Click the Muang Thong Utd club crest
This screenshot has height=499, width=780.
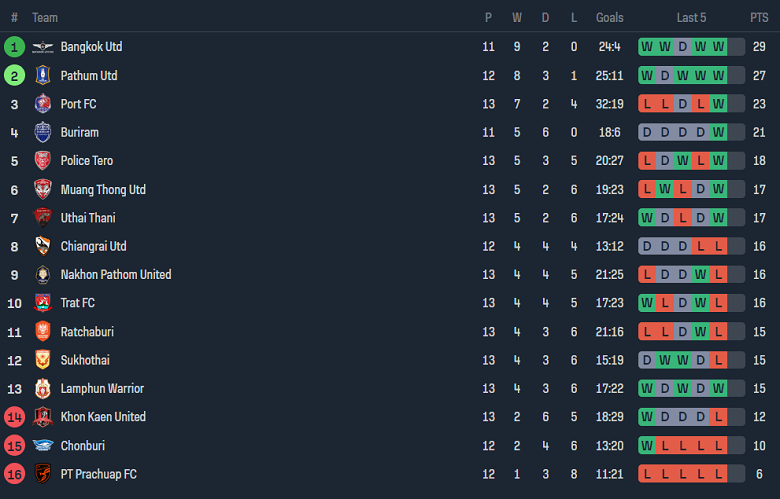coord(42,190)
